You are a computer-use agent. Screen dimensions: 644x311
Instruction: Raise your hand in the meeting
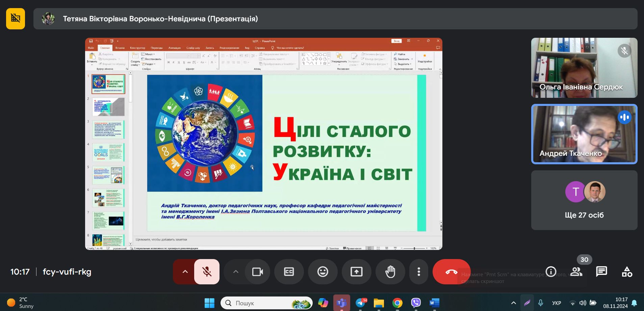390,272
